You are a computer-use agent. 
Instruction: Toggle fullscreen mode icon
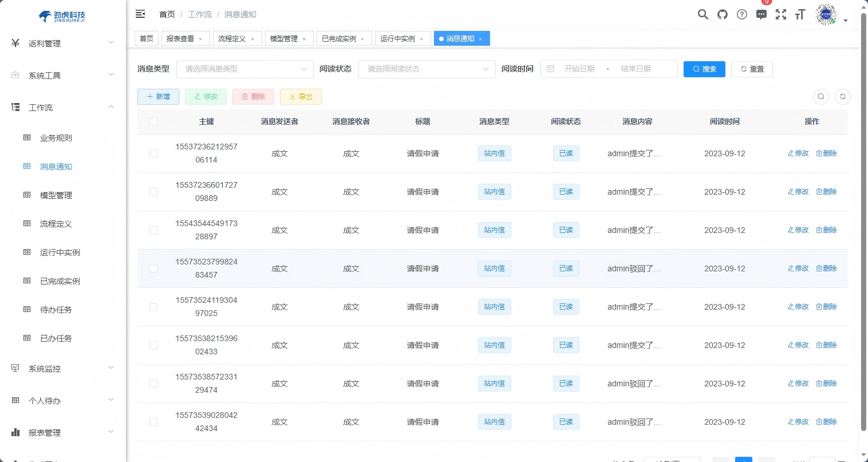tap(781, 14)
